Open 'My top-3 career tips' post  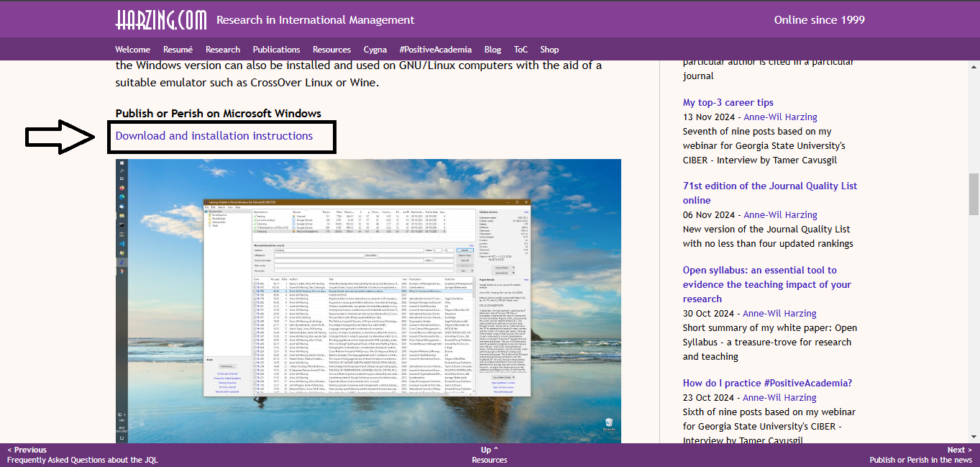click(x=728, y=102)
